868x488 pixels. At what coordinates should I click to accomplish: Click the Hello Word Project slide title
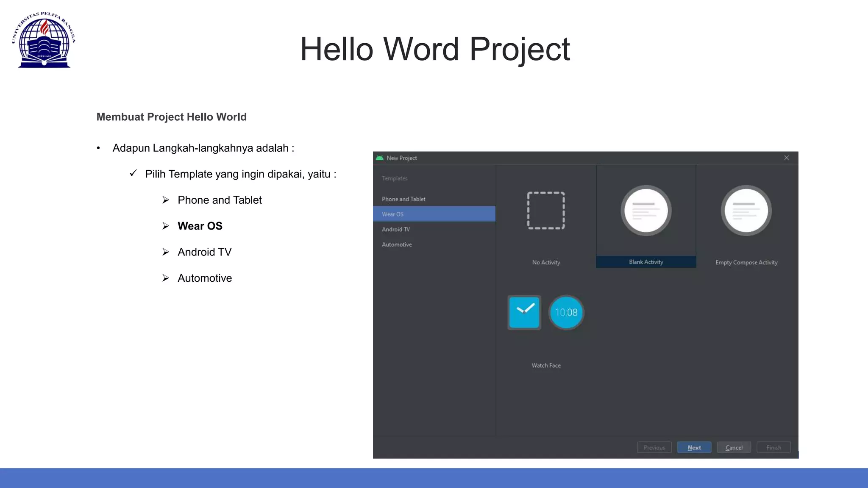pyautogui.click(x=435, y=49)
